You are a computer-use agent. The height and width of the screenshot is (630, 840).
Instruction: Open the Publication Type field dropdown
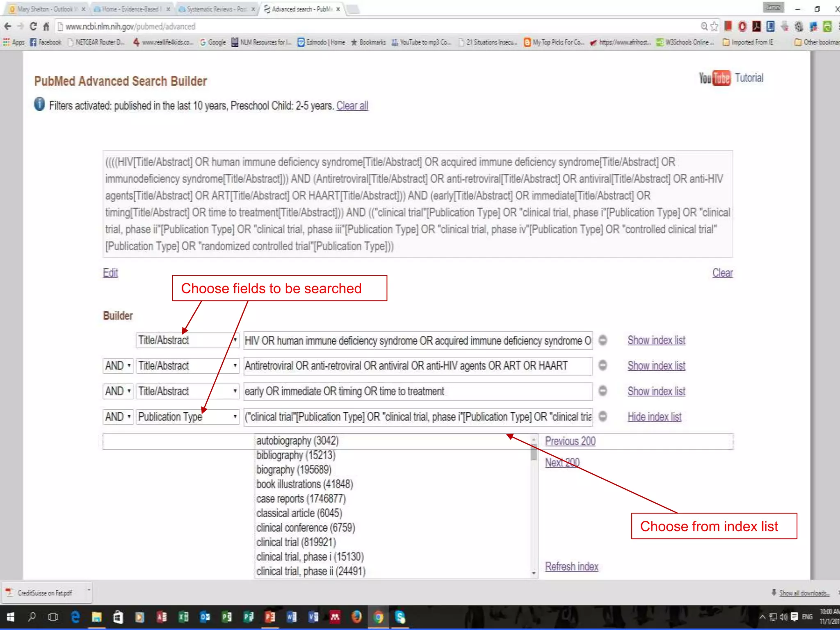tap(187, 417)
